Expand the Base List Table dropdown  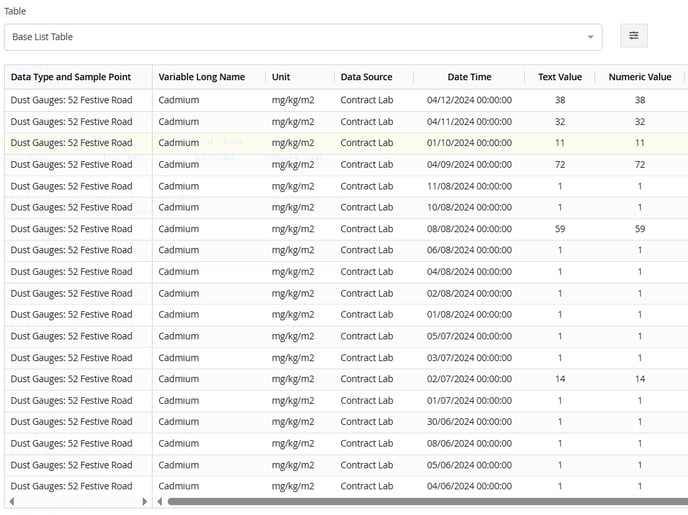[300, 37]
